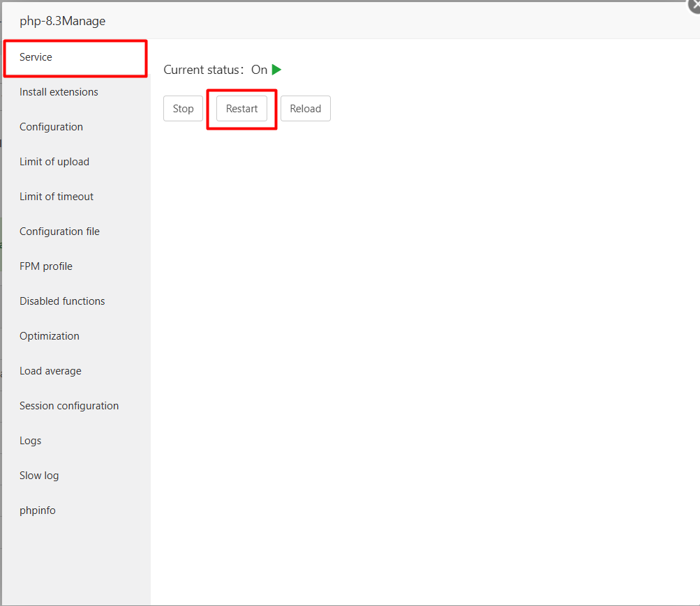The image size is (700, 606).
Task: Open the Limit of upload settings
Action: click(x=54, y=161)
